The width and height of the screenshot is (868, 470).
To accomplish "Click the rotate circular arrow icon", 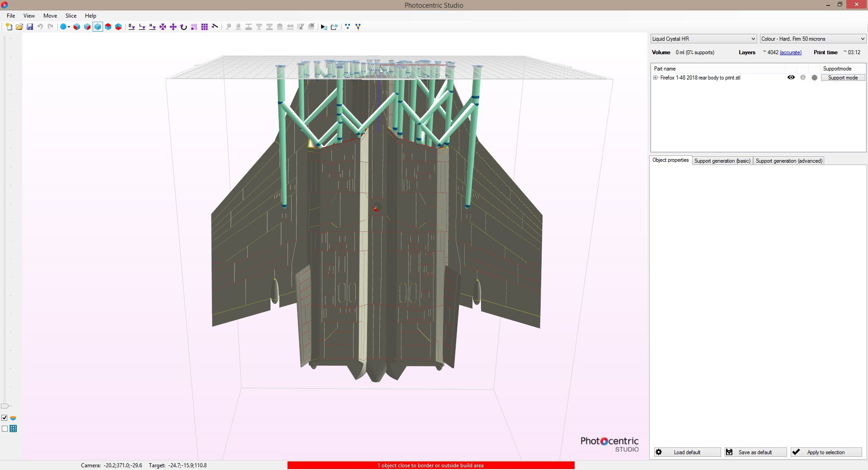I will (184, 27).
